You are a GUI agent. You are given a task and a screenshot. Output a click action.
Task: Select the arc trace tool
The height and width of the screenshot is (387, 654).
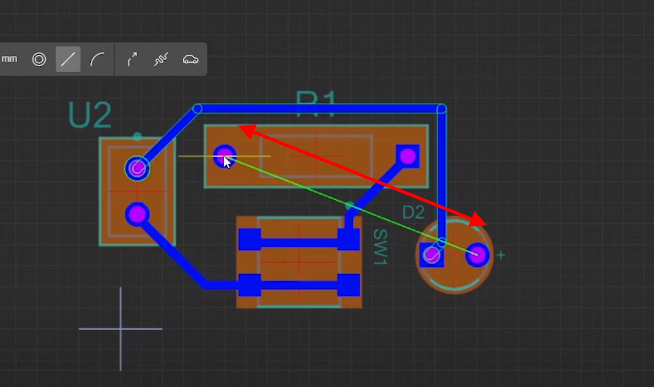pos(98,59)
